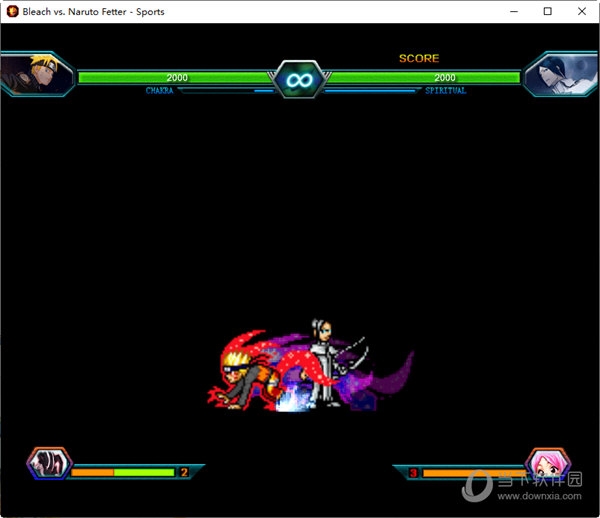The image size is (600, 518).
Task: Click the right power gauge number 3
Action: point(413,473)
